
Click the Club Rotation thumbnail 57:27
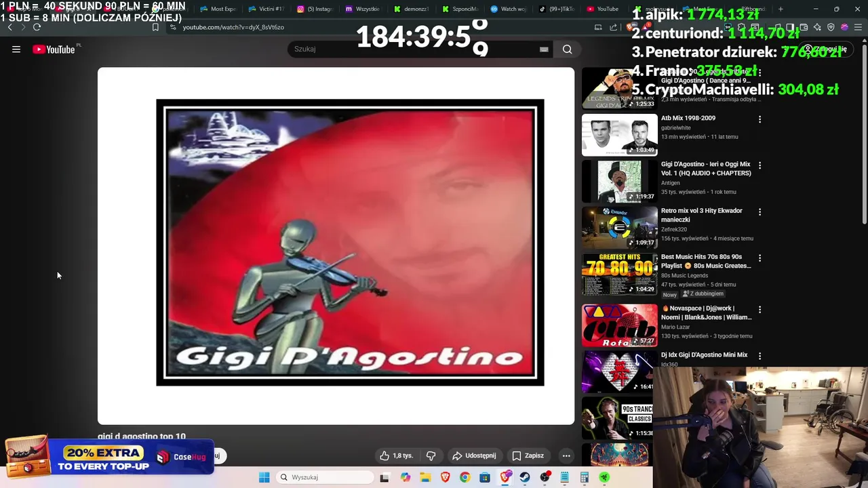pos(619,325)
